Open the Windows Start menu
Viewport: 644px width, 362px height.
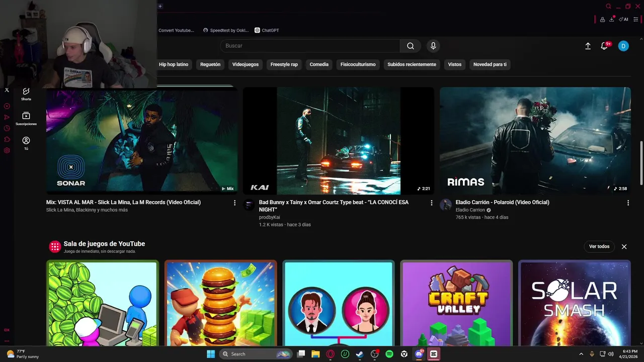[211, 354]
